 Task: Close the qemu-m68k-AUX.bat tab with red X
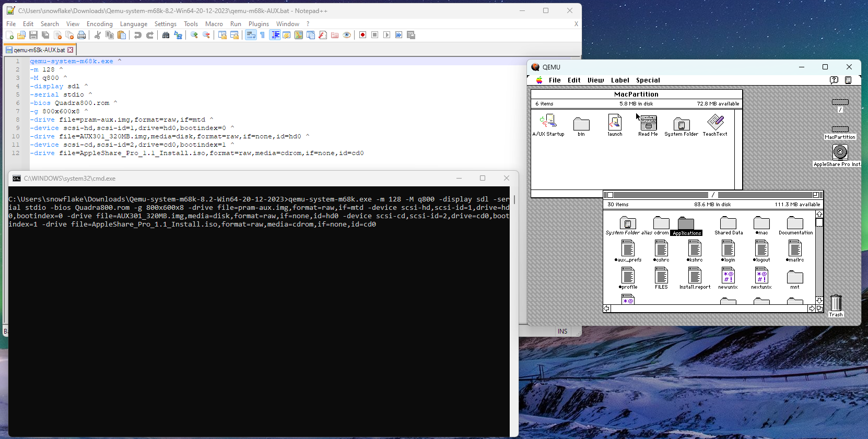71,50
